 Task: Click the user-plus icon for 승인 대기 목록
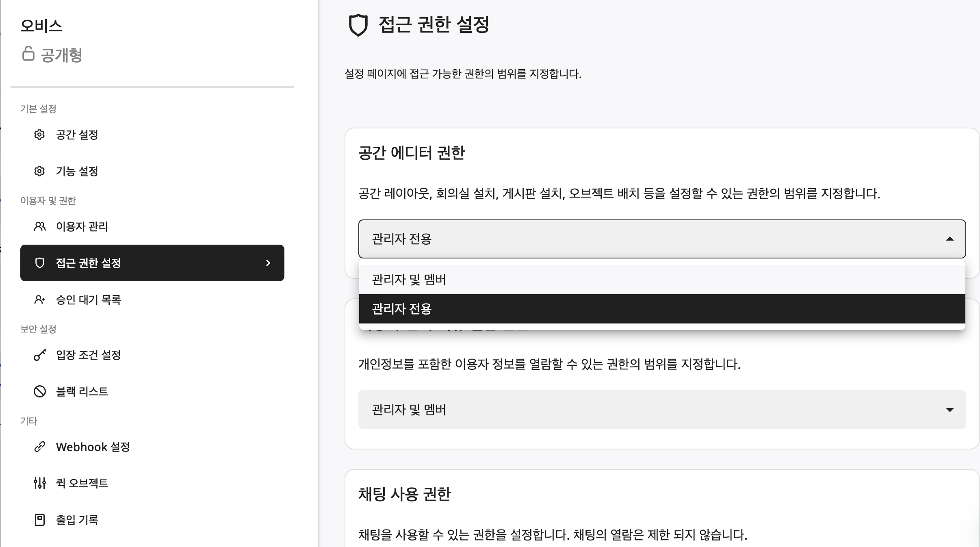[x=39, y=300]
